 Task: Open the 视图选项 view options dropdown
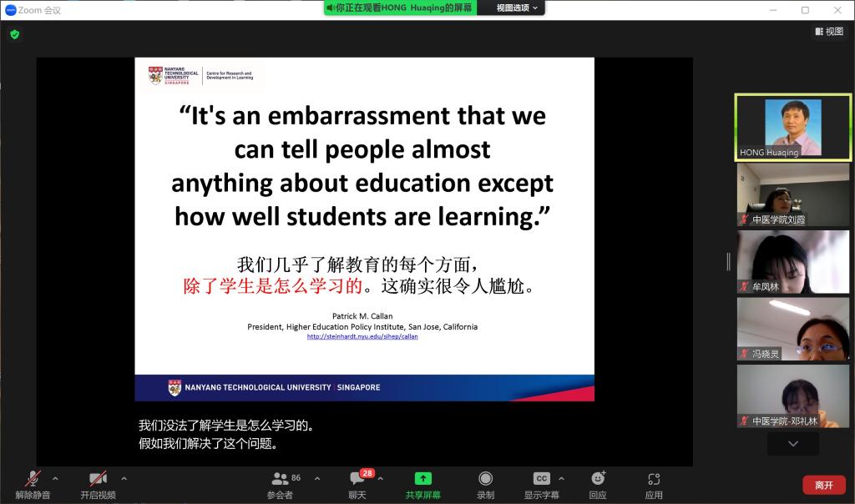517,8
